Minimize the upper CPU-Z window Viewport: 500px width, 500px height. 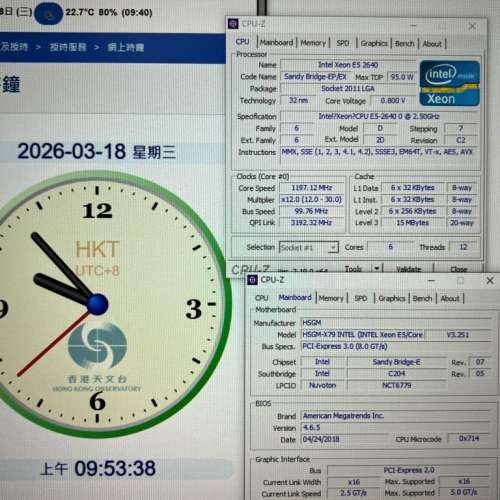tap(413, 26)
